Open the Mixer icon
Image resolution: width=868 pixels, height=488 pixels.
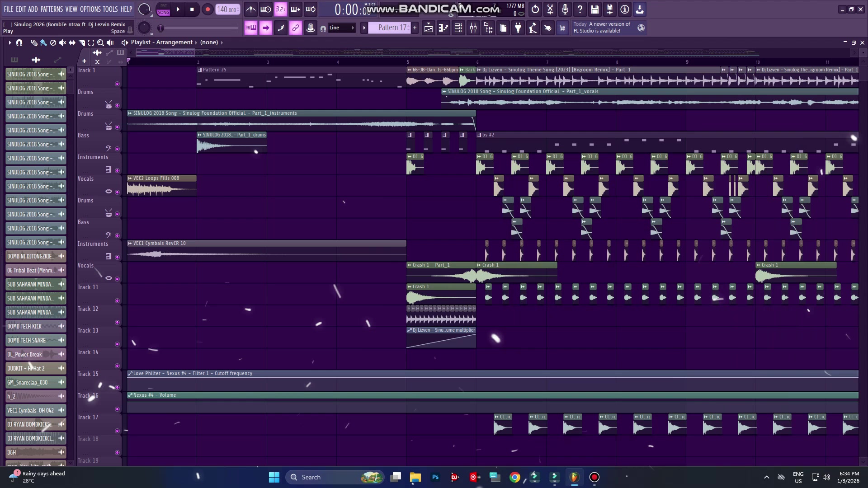[x=473, y=28]
